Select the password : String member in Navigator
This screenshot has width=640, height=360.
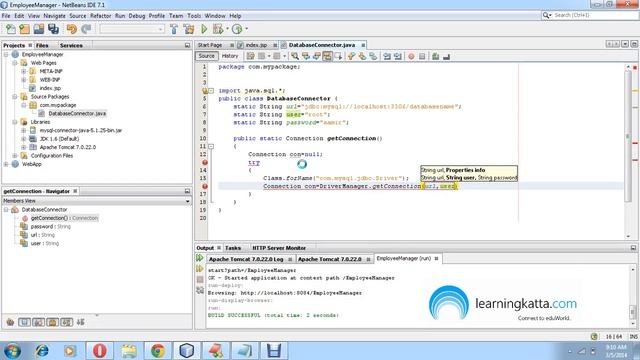point(51,227)
